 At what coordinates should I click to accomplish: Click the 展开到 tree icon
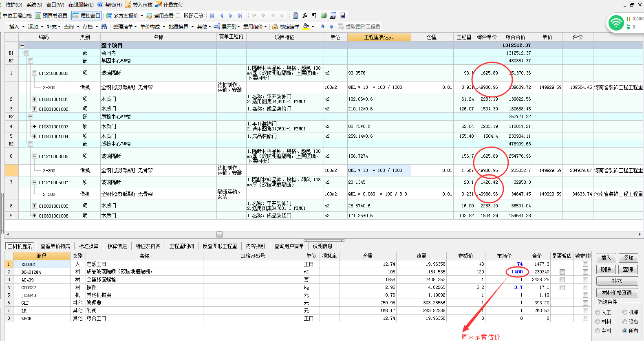(216, 26)
